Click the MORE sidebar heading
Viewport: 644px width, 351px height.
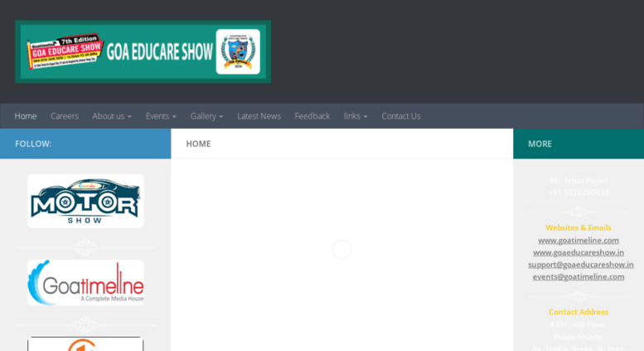click(x=540, y=144)
